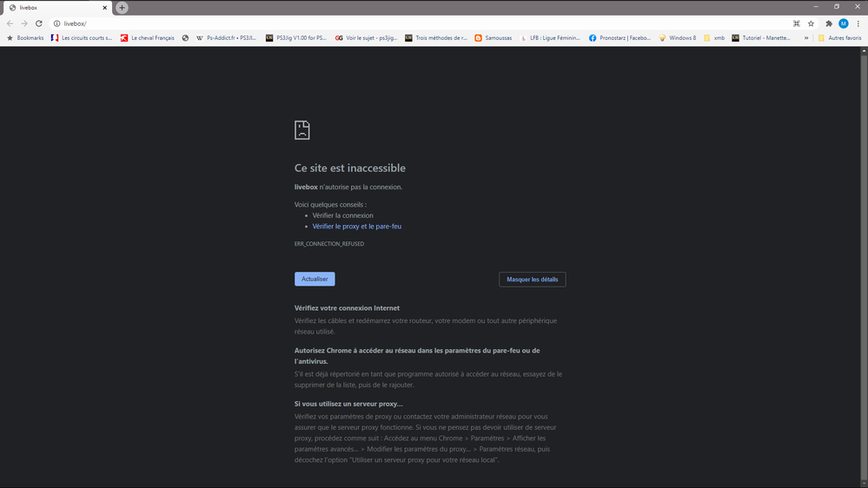Open Autres favoris folder
The width and height of the screenshot is (868, 488).
[840, 37]
